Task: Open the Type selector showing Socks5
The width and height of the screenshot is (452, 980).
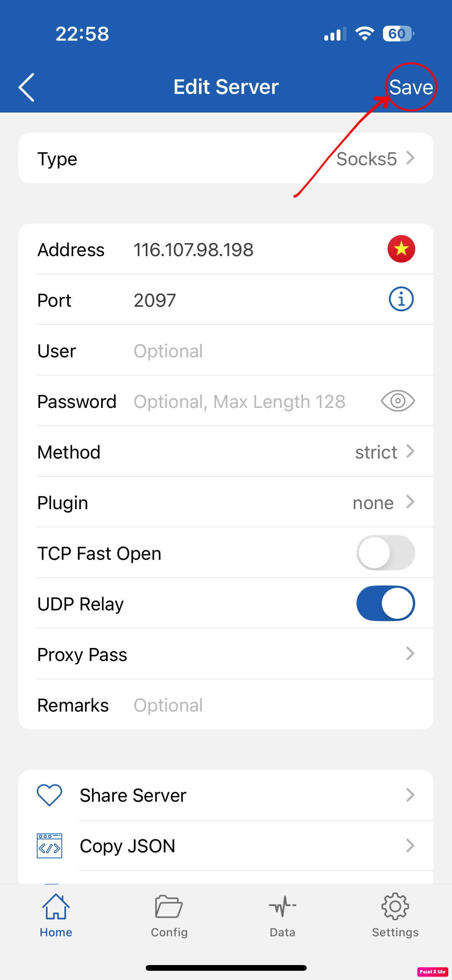Action: (x=226, y=158)
